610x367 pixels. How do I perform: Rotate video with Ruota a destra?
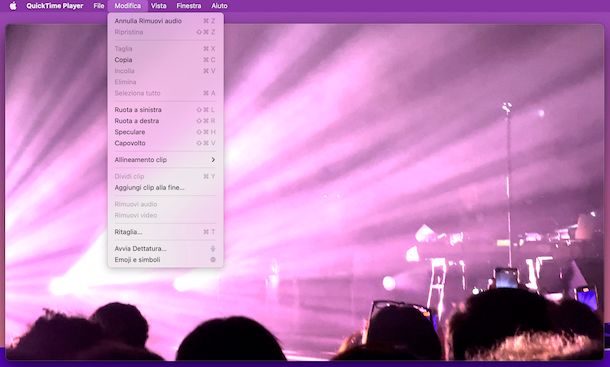[165, 121]
